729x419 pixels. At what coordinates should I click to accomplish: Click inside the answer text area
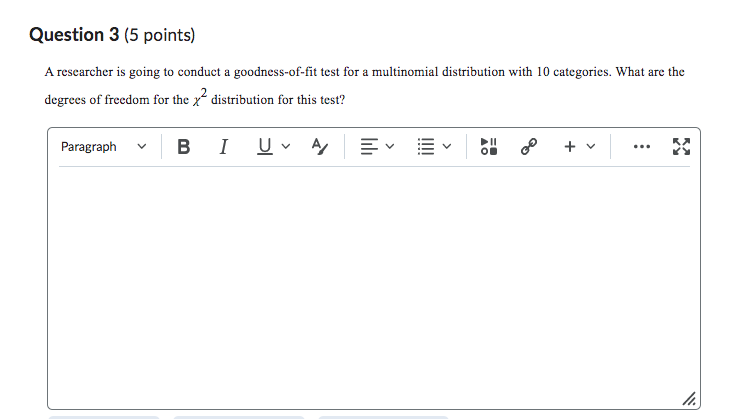pyautogui.click(x=374, y=286)
